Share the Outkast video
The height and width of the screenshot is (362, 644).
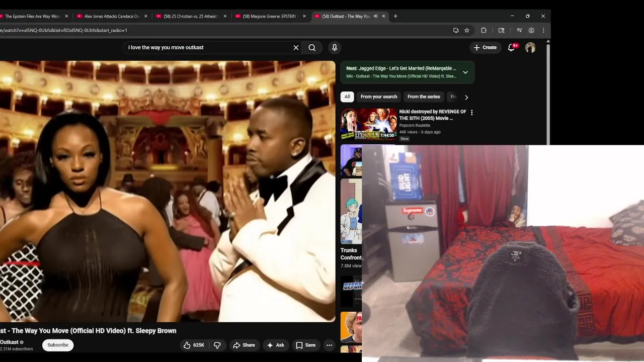(x=244, y=345)
